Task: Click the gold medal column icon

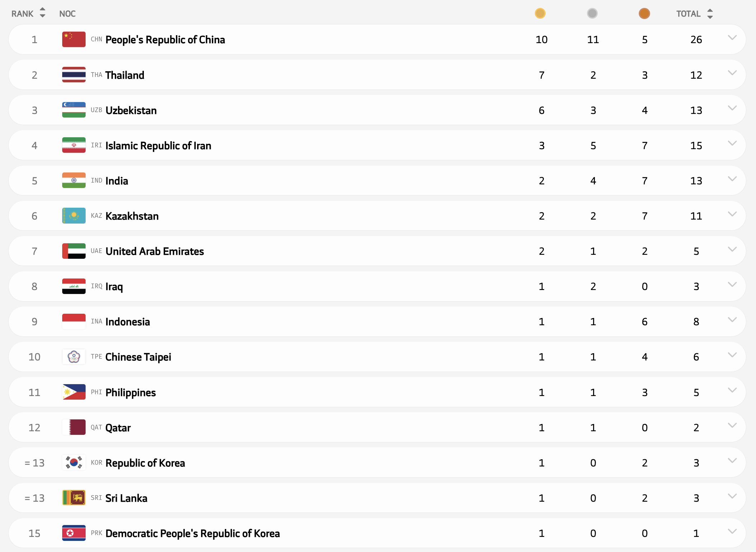Action: pyautogui.click(x=540, y=14)
